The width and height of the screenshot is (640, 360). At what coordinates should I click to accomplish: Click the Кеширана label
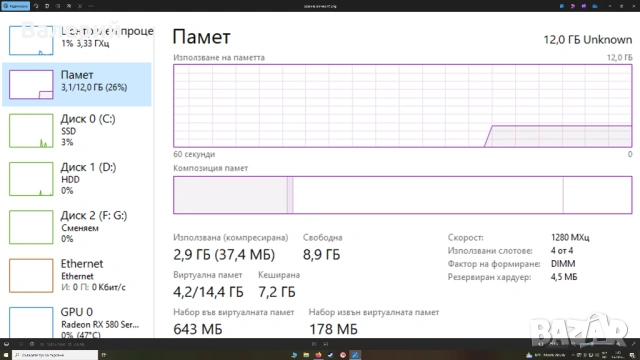(x=279, y=275)
